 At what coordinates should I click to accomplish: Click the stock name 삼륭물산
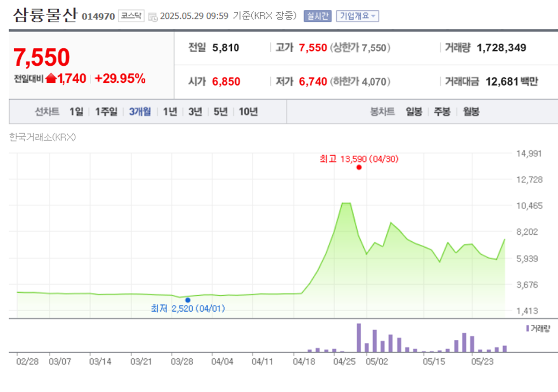[x=45, y=15]
